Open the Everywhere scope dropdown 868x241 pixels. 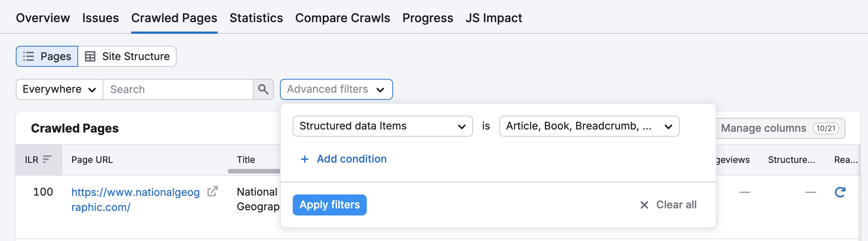point(58,89)
